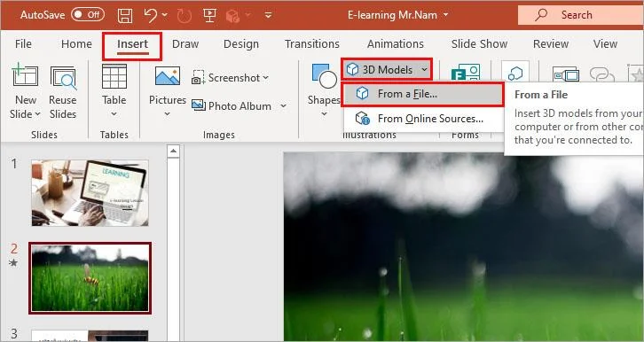Viewport: 644px width, 342px height.
Task: Go to the Review tab
Action: (x=551, y=44)
